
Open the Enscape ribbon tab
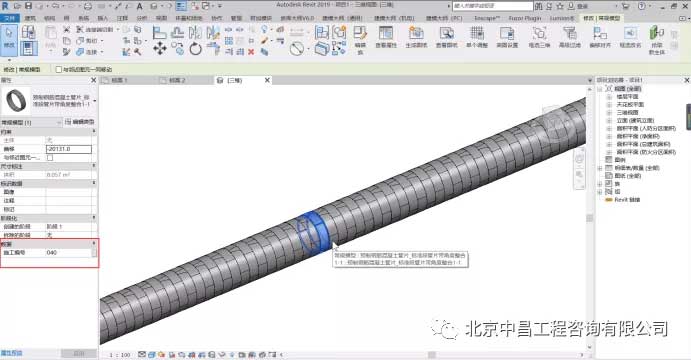click(x=487, y=18)
